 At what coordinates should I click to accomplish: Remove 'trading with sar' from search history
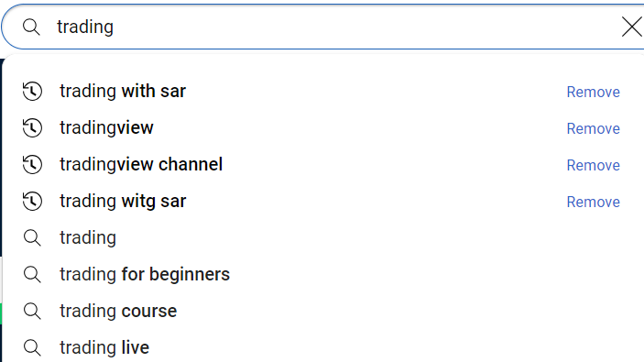point(593,92)
